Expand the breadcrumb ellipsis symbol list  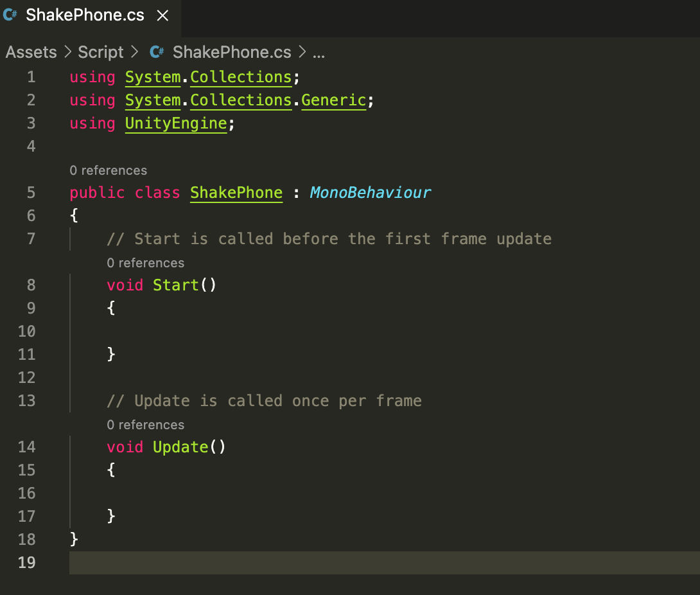coord(318,53)
